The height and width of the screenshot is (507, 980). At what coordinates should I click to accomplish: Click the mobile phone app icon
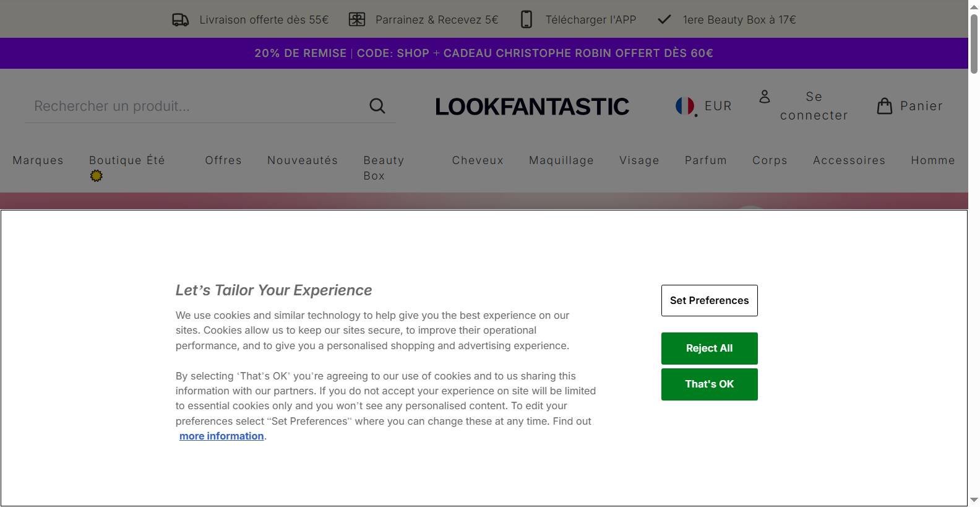[527, 20]
